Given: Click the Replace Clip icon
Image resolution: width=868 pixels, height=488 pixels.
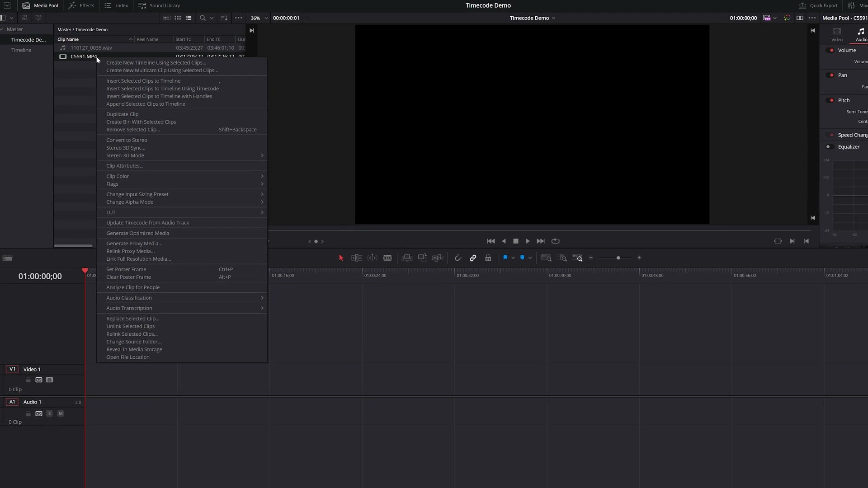Looking at the screenshot, I should pos(438,258).
